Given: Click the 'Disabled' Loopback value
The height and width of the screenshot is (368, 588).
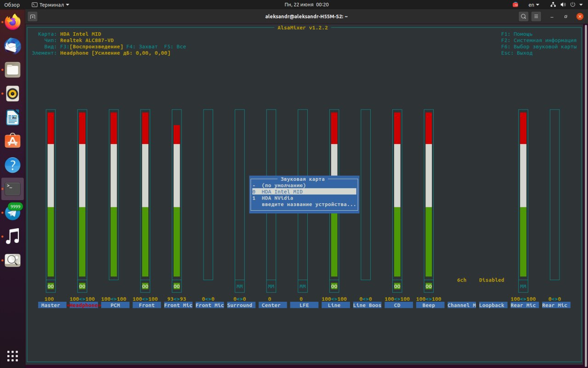Looking at the screenshot, I should click(492, 280).
